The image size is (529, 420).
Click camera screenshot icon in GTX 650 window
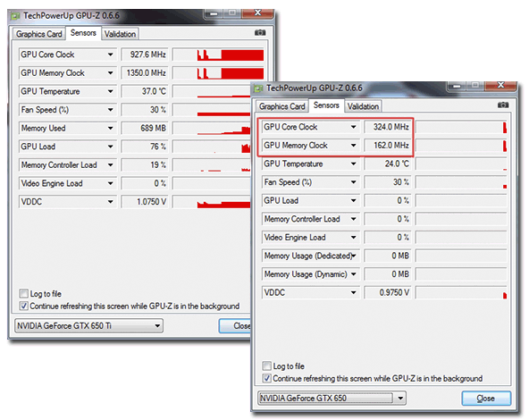tap(503, 105)
